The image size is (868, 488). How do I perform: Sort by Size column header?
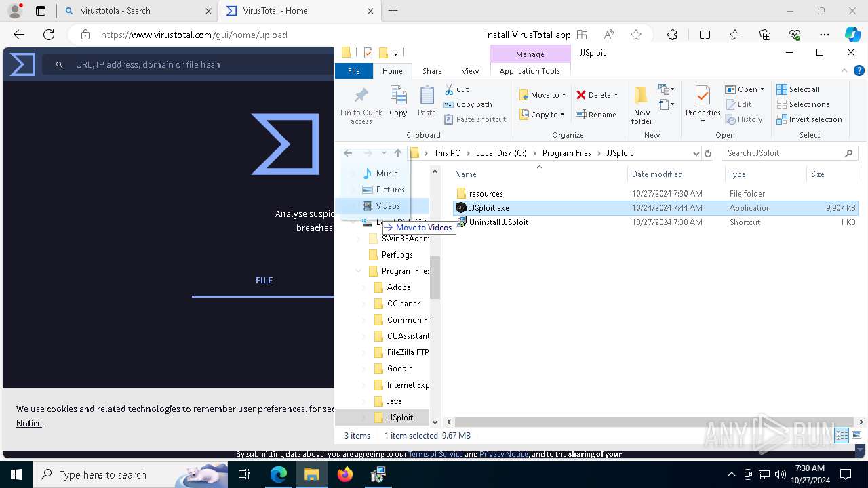coord(833,174)
